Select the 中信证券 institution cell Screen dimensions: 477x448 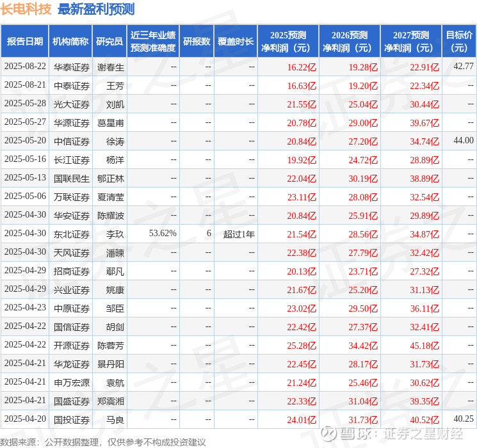72,141
